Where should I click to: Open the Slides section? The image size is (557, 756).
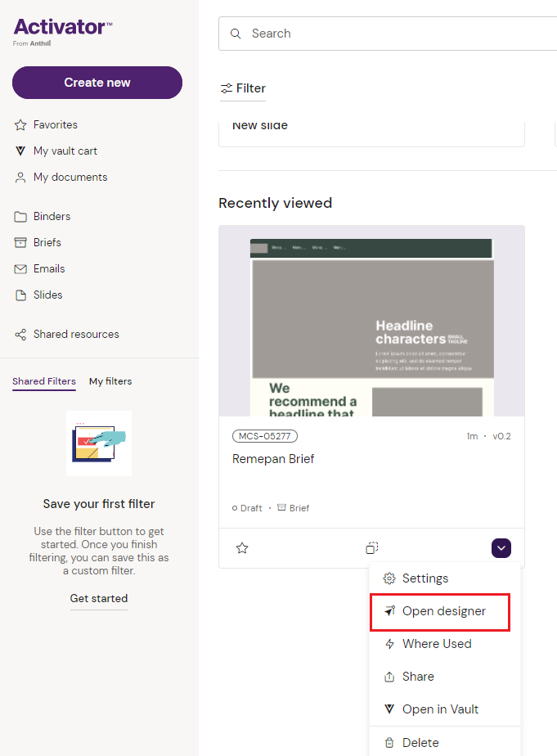[x=47, y=295]
